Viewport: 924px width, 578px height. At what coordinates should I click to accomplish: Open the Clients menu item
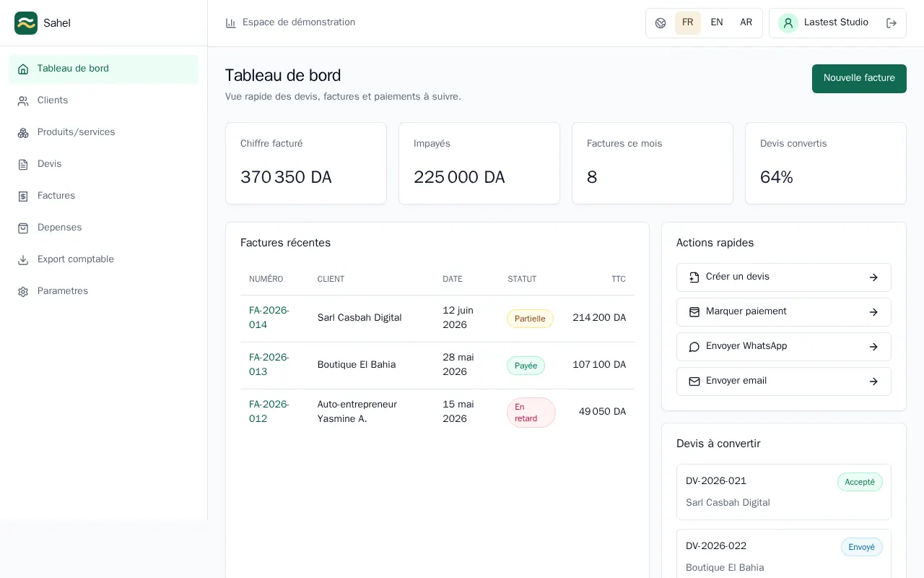point(104,101)
